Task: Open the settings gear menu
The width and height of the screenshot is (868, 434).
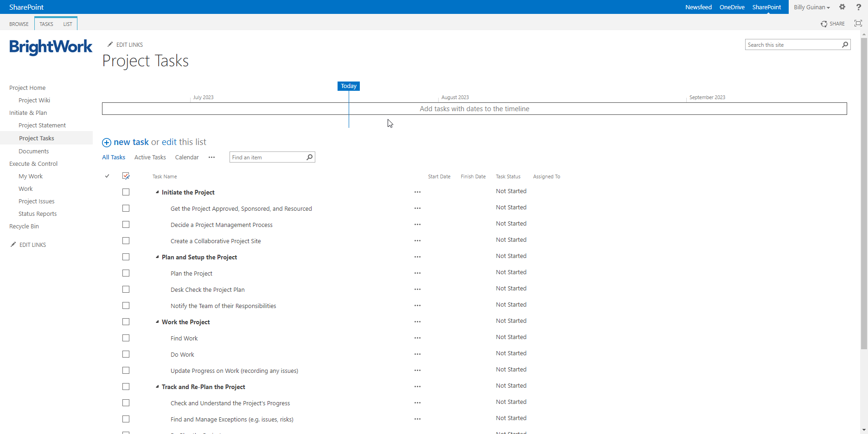Action: 842,7
